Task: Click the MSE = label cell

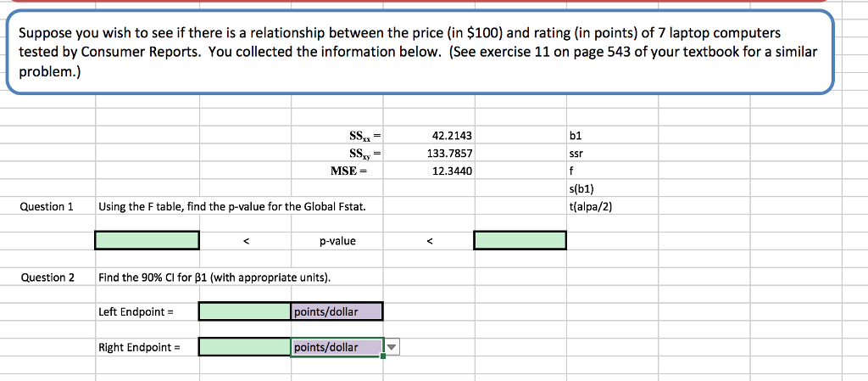Action: 351,171
